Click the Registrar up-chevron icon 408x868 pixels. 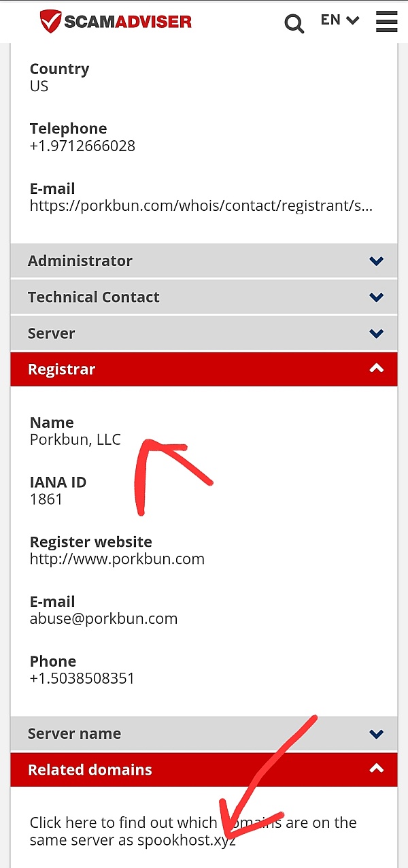pyautogui.click(x=376, y=369)
